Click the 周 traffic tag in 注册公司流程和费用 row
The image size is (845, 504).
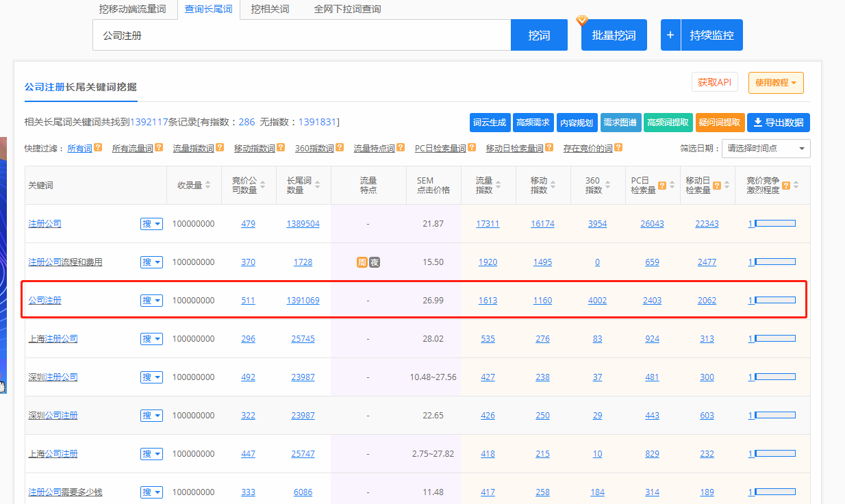coord(362,262)
